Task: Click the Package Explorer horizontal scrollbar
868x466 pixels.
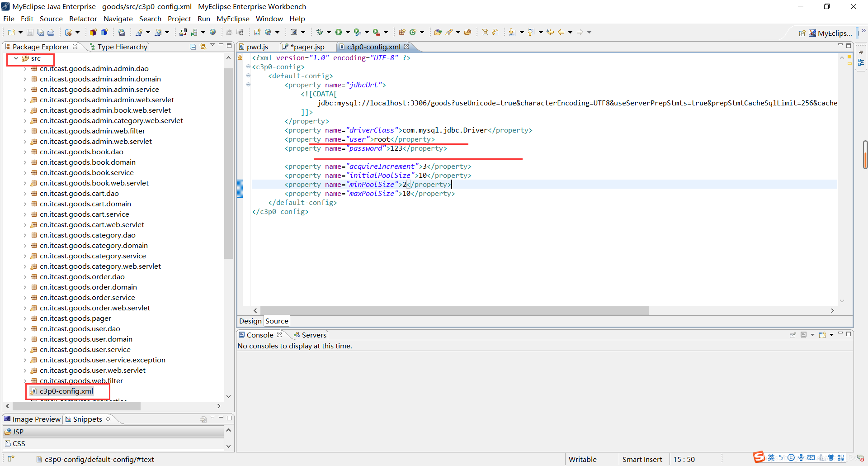Action: (x=76, y=406)
